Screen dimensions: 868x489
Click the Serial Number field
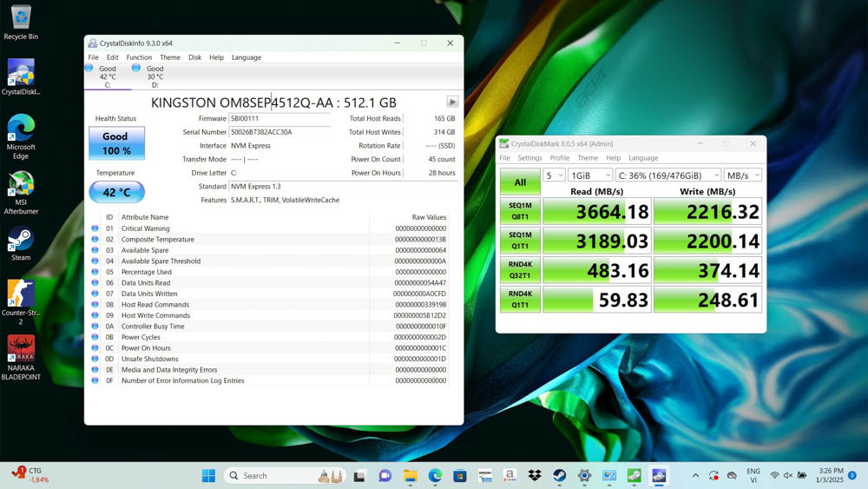pyautogui.click(x=279, y=132)
